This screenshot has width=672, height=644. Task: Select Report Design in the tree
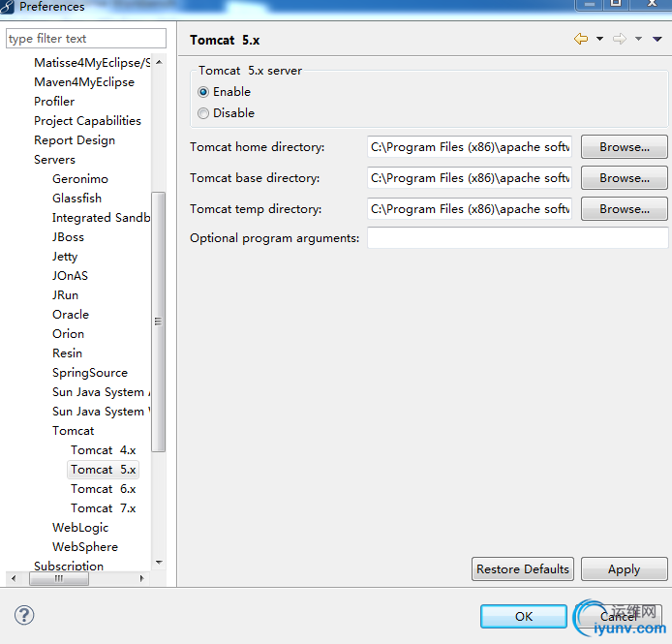(x=75, y=140)
